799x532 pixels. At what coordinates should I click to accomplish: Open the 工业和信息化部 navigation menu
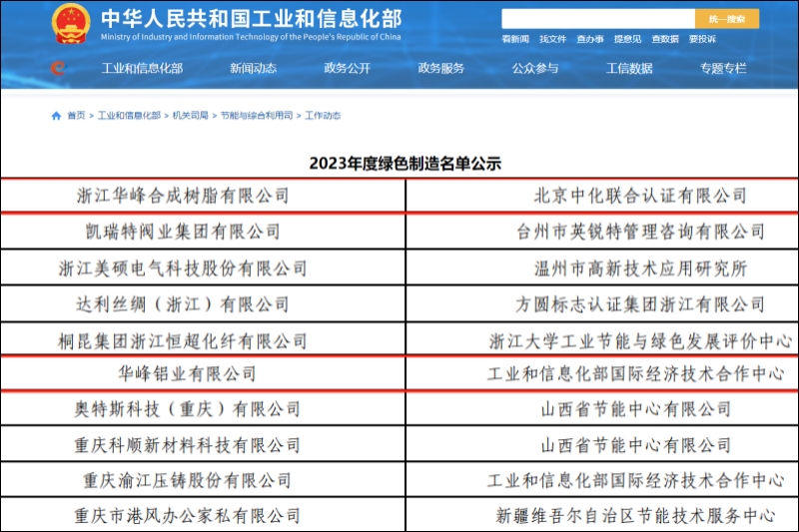(142, 68)
